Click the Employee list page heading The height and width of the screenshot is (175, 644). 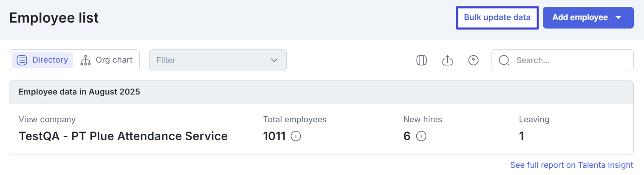click(x=54, y=18)
